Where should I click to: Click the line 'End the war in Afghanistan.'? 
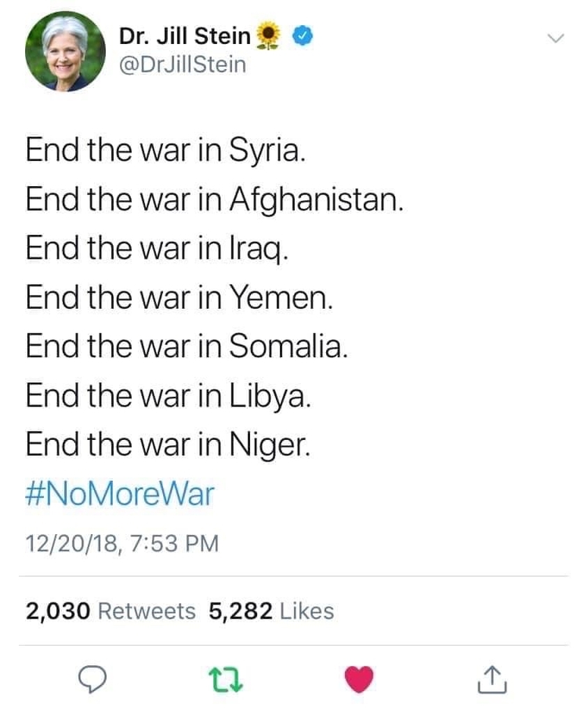(215, 201)
